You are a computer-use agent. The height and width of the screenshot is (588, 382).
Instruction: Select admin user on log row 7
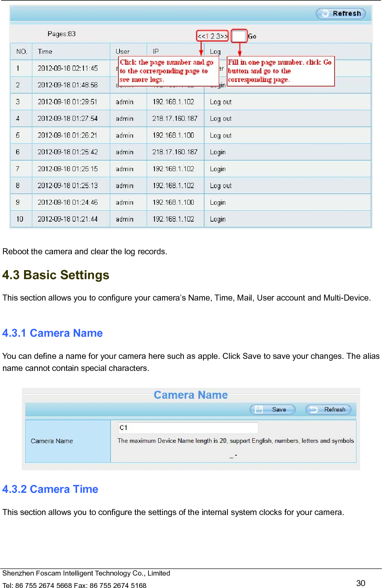[125, 169]
